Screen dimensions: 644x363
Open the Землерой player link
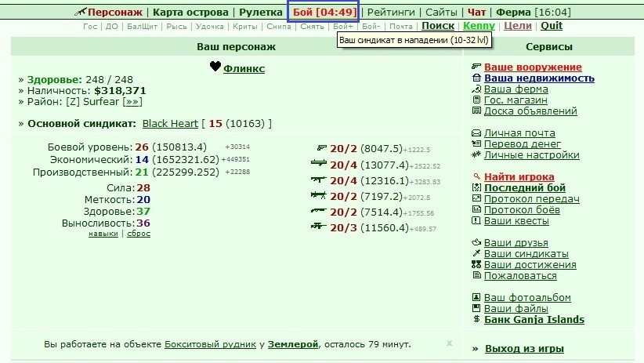click(293, 344)
